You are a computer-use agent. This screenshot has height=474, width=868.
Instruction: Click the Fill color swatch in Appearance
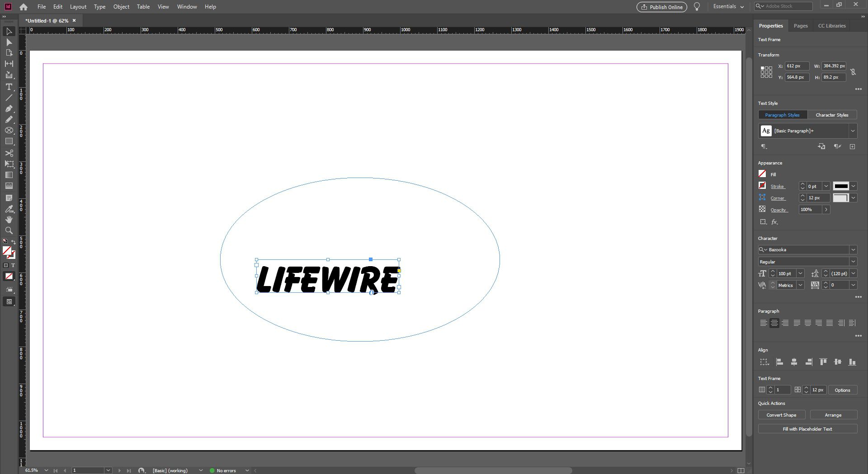click(x=762, y=174)
